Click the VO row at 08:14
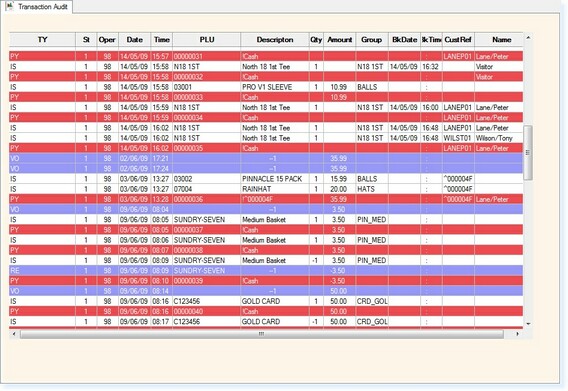568x391 pixels. (266, 291)
